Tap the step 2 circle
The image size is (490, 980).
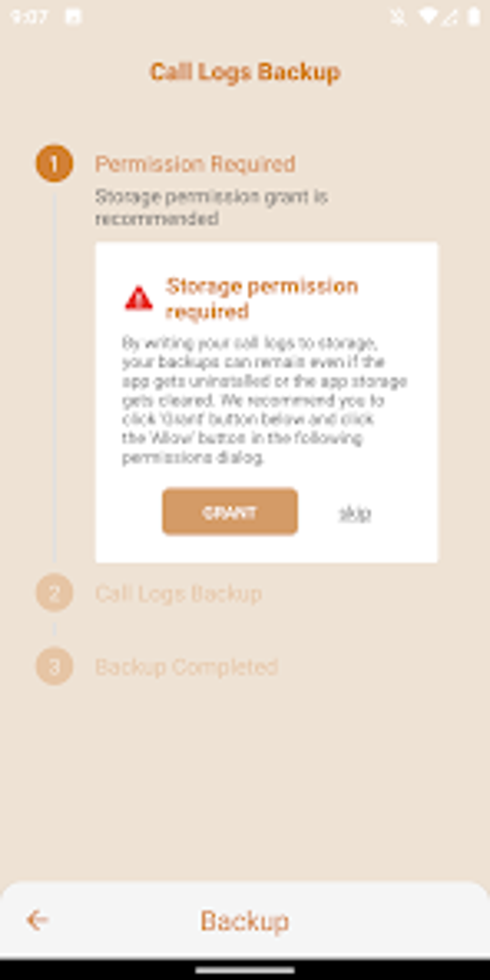pos(54,593)
